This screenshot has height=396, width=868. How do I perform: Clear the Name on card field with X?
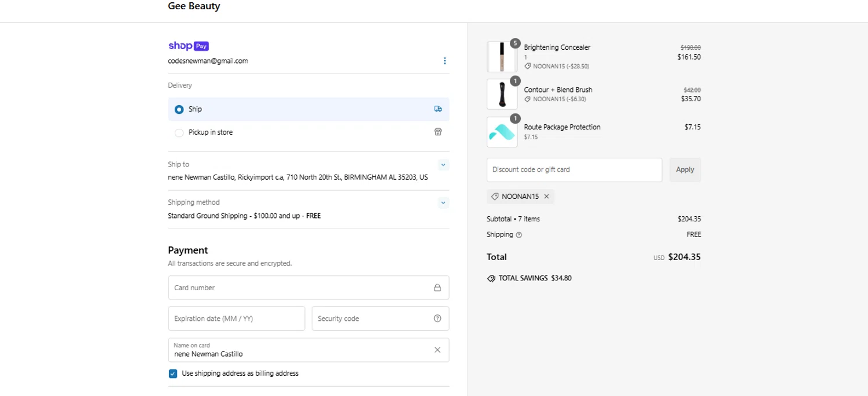pyautogui.click(x=437, y=350)
